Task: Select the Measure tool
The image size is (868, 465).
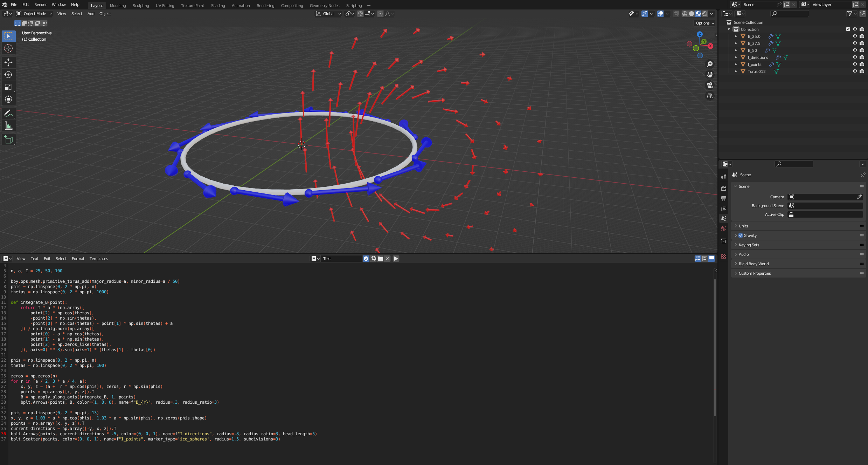Action: pos(8,126)
